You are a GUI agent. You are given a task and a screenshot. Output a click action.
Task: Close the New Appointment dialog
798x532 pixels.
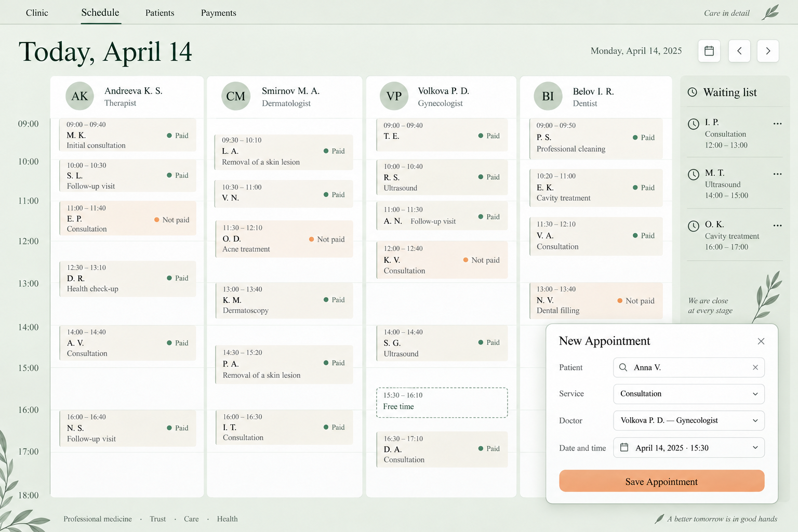coord(761,341)
